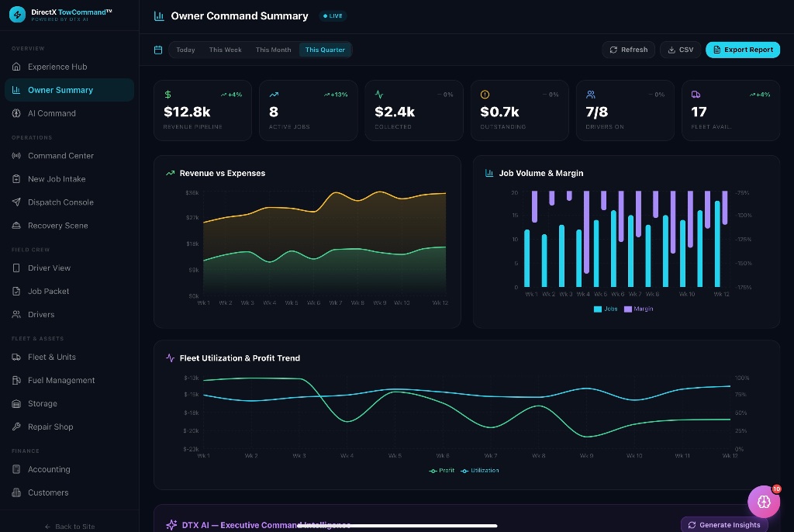The width and height of the screenshot is (794, 532).
Task: Toggle the Jobs legend in Job Volume chart
Action: (x=606, y=309)
